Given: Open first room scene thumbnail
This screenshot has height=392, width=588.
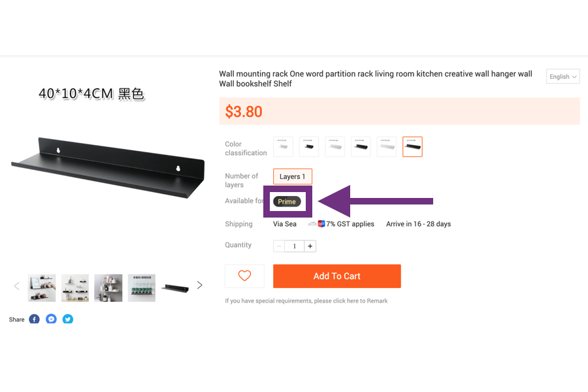Looking at the screenshot, I should (x=42, y=287).
